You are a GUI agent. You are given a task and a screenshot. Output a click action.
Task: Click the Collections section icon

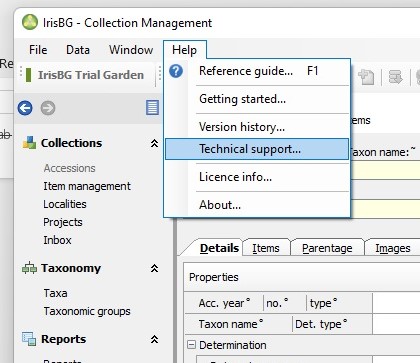29,143
